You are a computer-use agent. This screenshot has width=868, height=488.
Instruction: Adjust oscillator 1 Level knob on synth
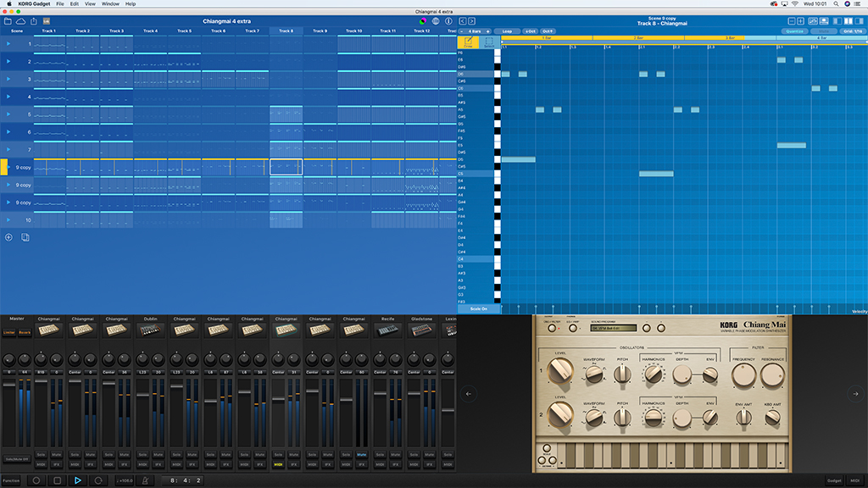560,371
